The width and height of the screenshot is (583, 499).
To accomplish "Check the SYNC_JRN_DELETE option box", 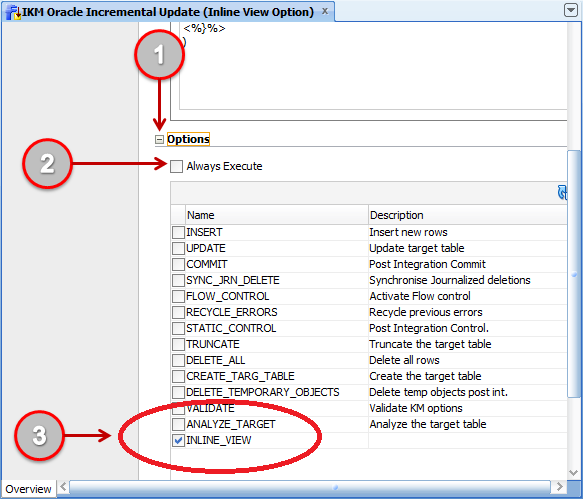I will (x=178, y=280).
